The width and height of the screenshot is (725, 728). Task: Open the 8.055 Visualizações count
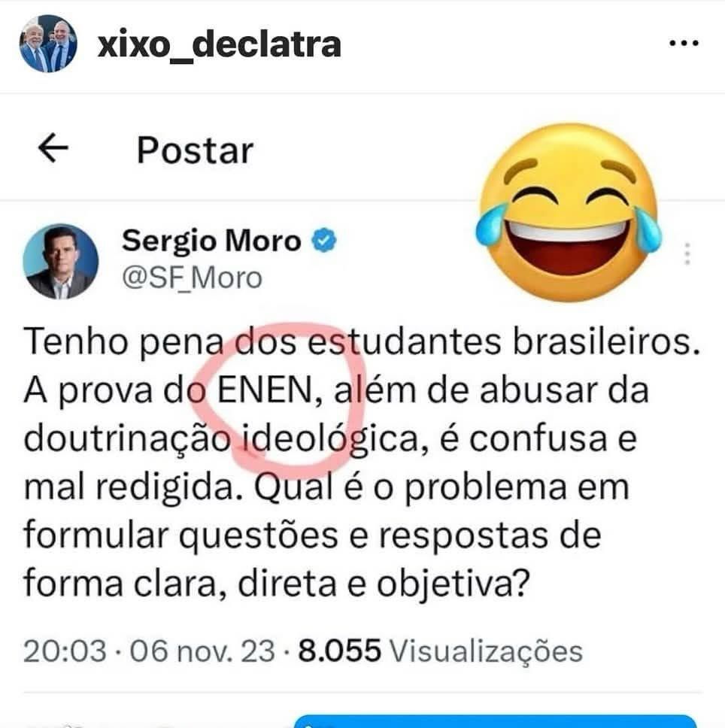click(x=440, y=651)
